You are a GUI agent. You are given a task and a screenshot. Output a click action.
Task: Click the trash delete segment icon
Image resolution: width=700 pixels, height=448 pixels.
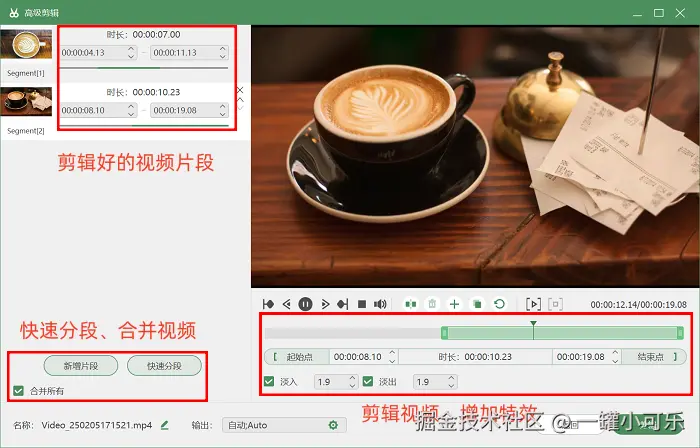(x=432, y=304)
